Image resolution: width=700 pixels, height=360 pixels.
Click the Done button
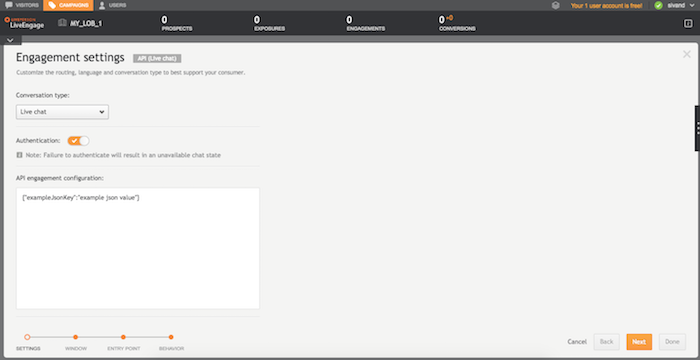[x=672, y=342]
